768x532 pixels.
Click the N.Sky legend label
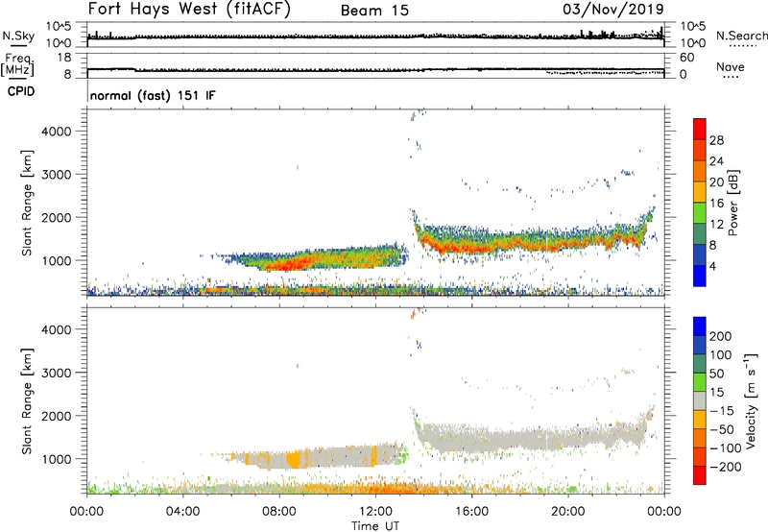click(x=18, y=36)
